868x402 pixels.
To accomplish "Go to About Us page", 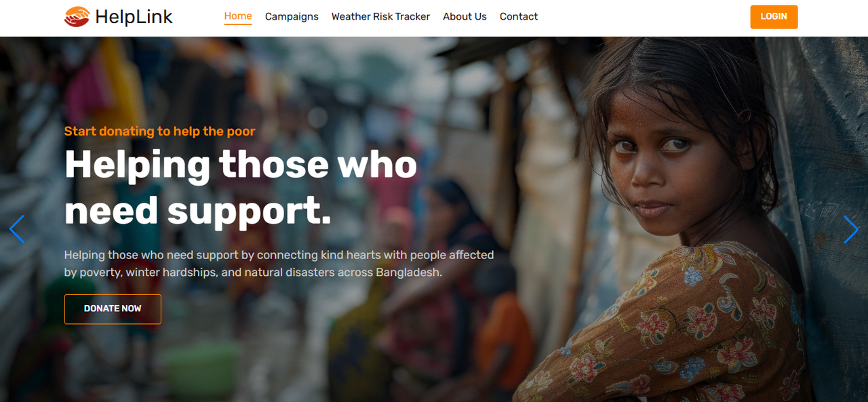I will click(465, 16).
